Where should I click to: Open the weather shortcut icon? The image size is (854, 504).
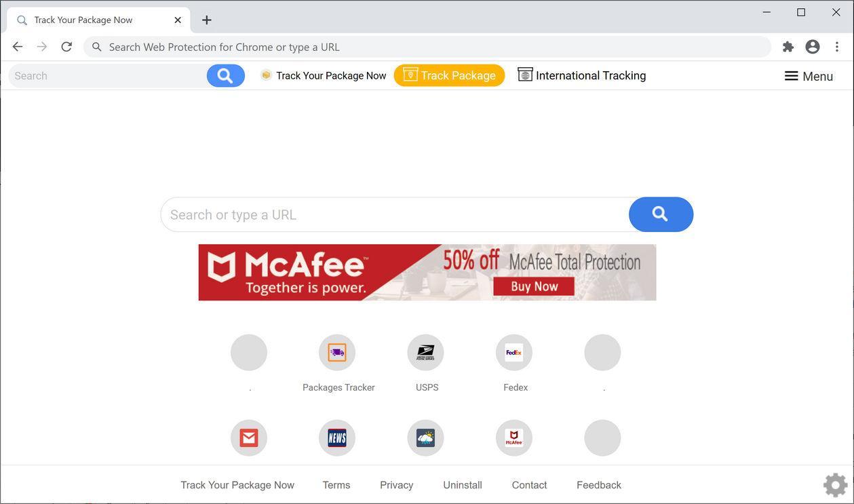[x=425, y=438]
